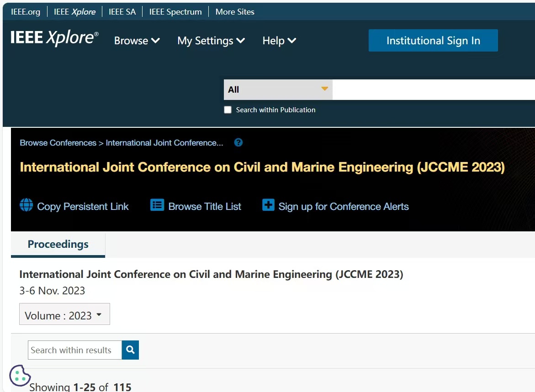The height and width of the screenshot is (392, 535).
Task: Open More Sites in top bar
Action: point(235,12)
